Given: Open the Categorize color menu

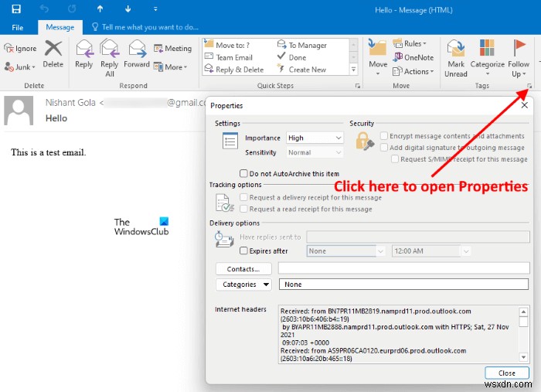Looking at the screenshot, I should (487, 58).
